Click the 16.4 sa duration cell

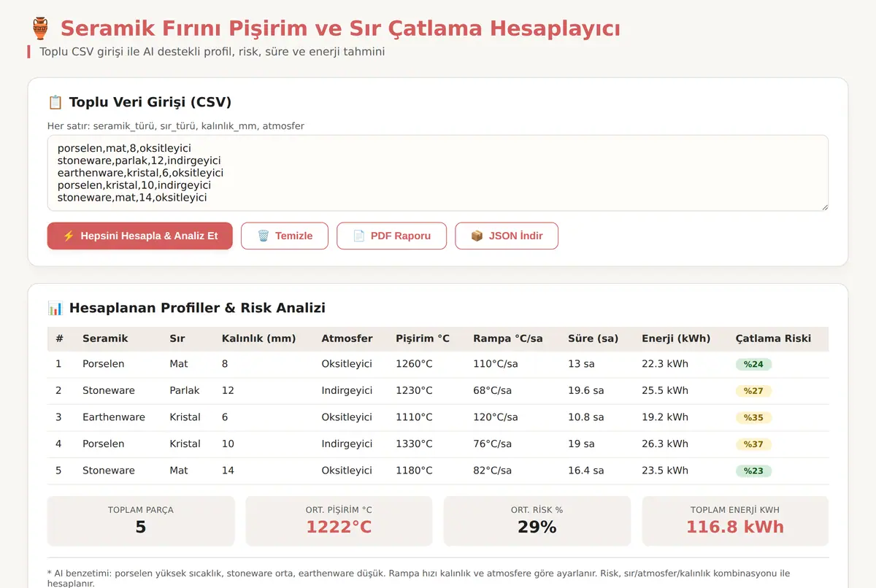pyautogui.click(x=586, y=471)
